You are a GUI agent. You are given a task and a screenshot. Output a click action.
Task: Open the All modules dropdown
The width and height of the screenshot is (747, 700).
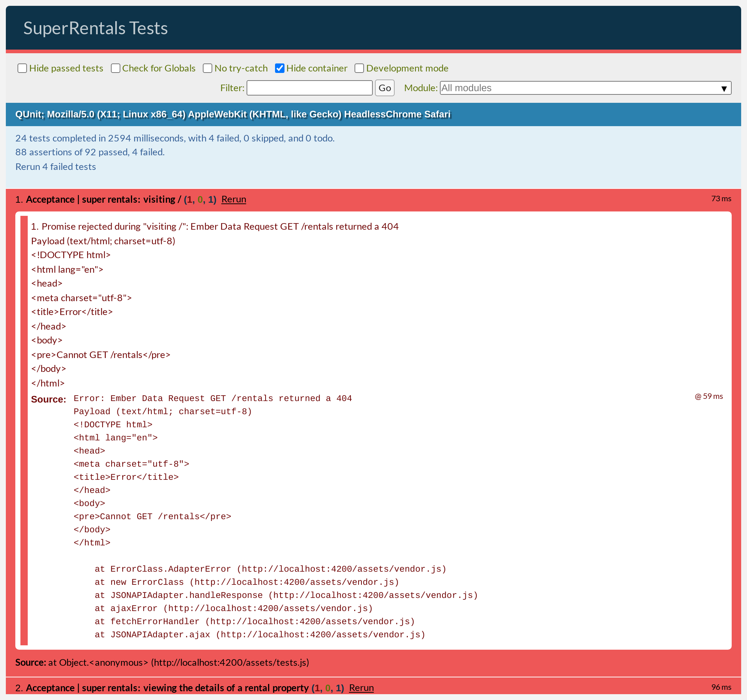point(585,88)
